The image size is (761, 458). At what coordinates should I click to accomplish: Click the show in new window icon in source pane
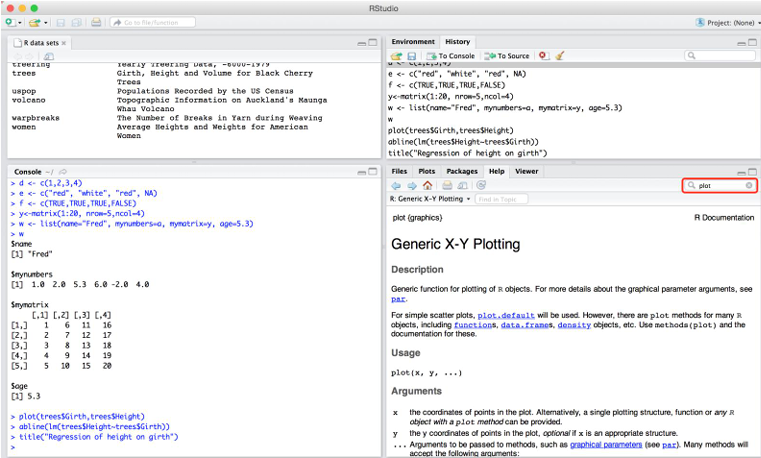pyautogui.click(x=49, y=57)
